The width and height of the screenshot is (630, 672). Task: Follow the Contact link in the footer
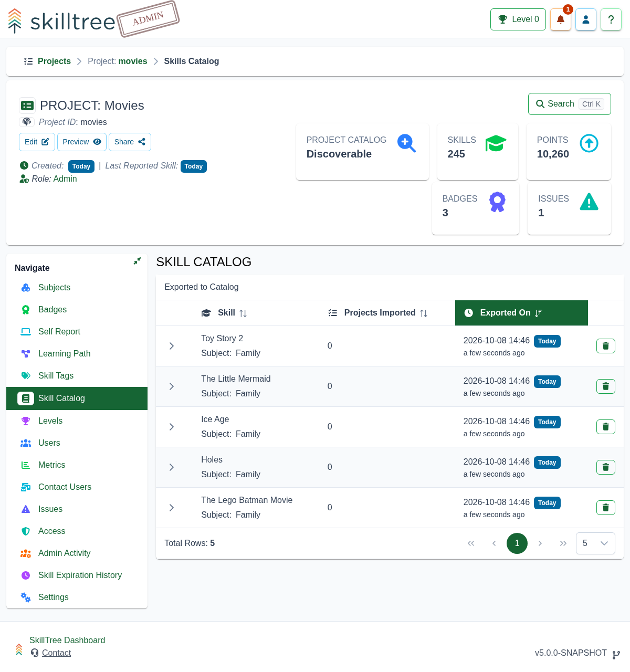56,653
